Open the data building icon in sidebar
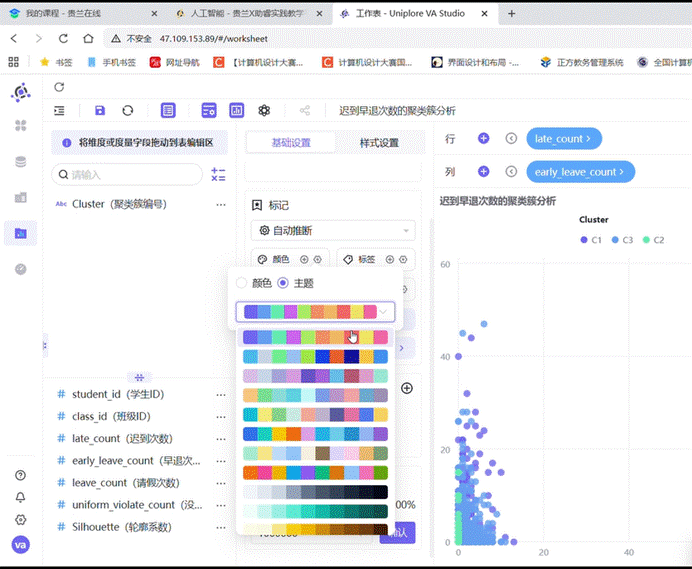Screen dimensions: 692x569 click(x=21, y=197)
